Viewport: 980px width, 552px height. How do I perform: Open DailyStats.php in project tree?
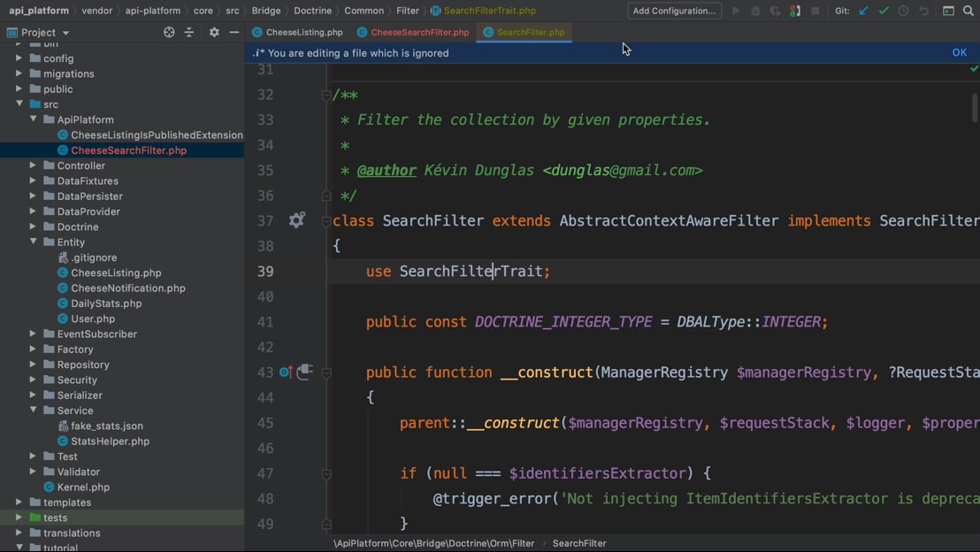[x=106, y=303]
